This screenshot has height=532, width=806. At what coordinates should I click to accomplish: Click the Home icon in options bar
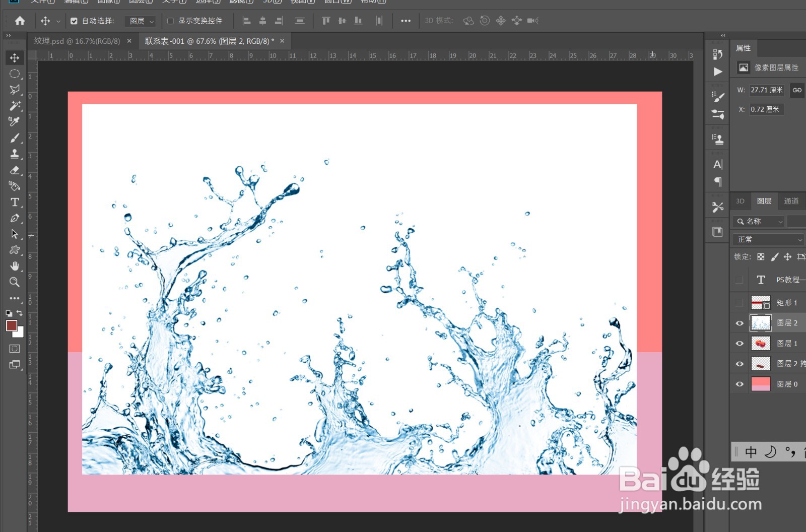20,21
